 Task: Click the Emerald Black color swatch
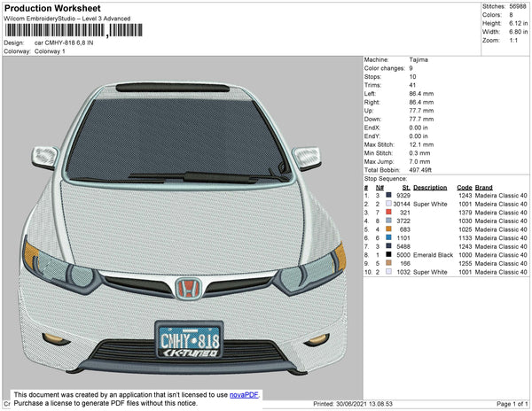pos(388,254)
